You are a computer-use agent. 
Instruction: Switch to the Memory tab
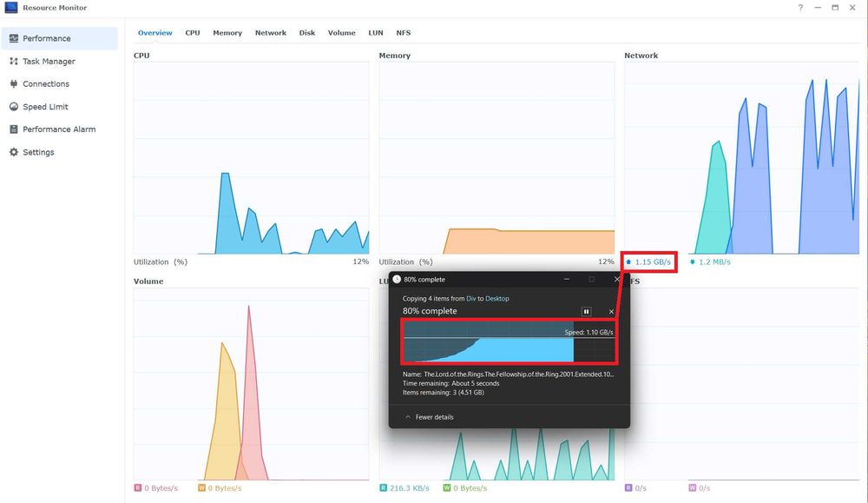227,33
